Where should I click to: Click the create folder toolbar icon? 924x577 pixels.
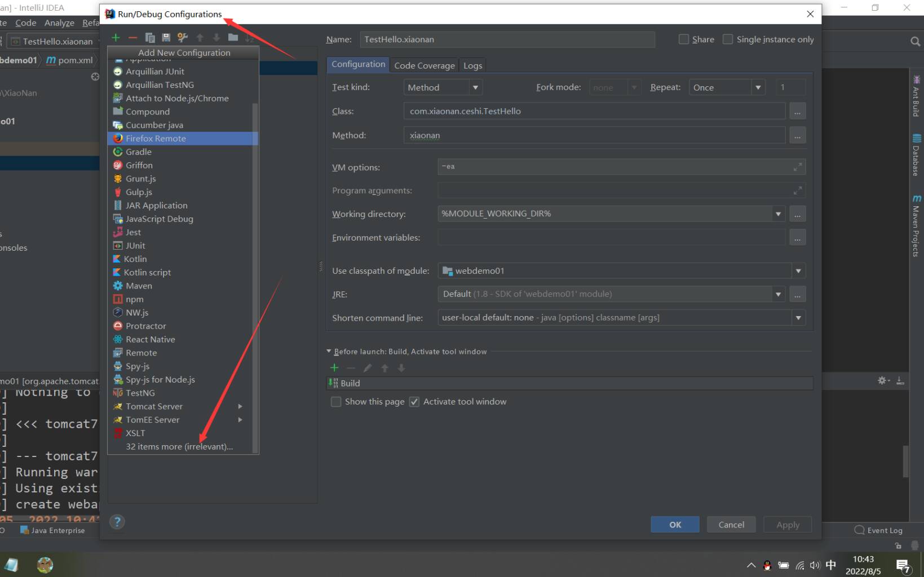pos(233,38)
